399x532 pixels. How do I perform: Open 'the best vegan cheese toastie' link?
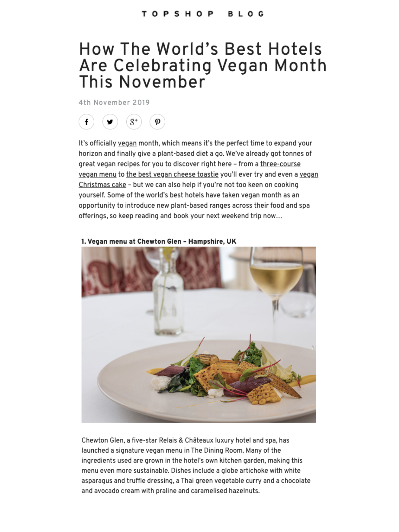click(172, 174)
